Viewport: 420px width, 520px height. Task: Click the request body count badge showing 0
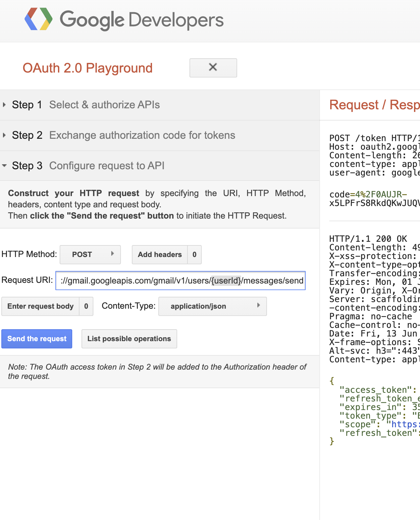86,306
